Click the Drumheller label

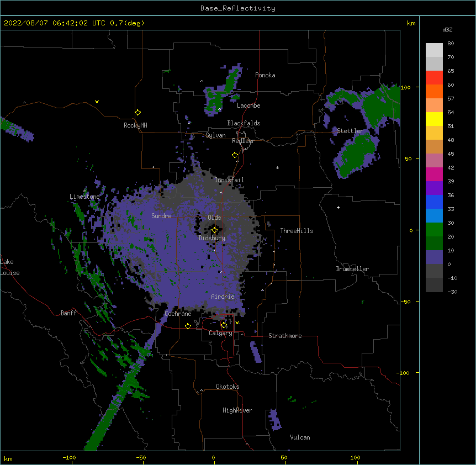[352, 269]
